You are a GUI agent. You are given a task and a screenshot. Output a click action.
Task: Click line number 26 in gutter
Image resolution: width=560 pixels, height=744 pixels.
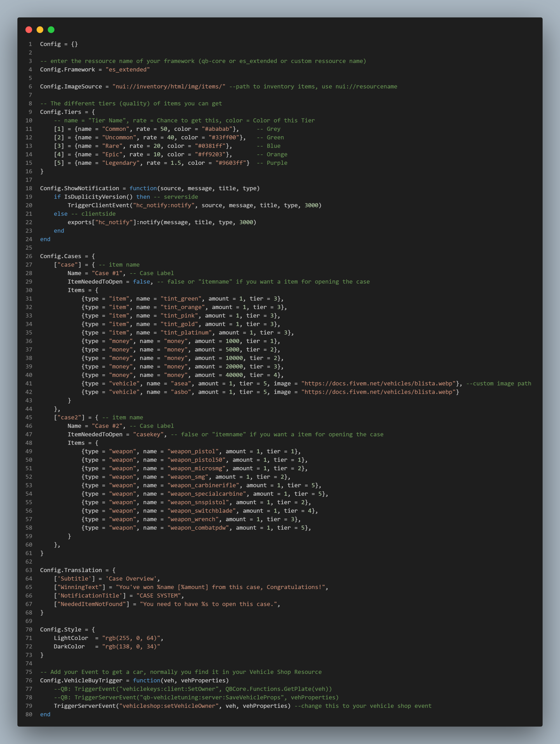29,256
